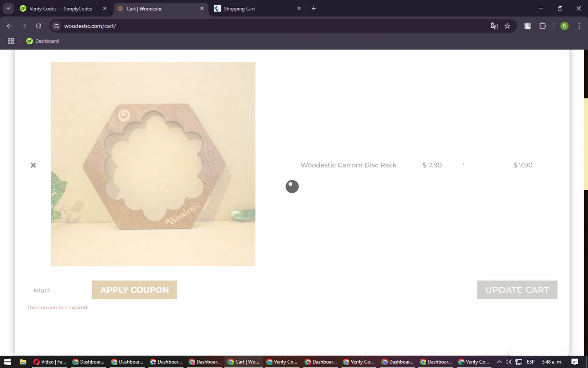Switch to Cart | Wo... taskbar window

pos(243,362)
